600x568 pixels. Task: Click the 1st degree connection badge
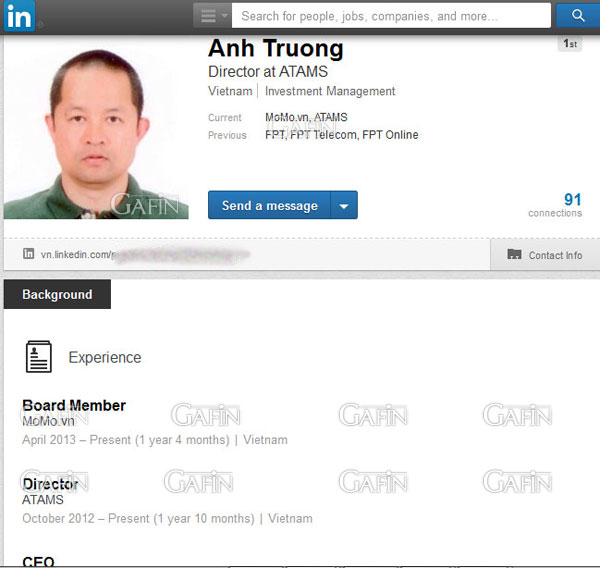click(569, 44)
